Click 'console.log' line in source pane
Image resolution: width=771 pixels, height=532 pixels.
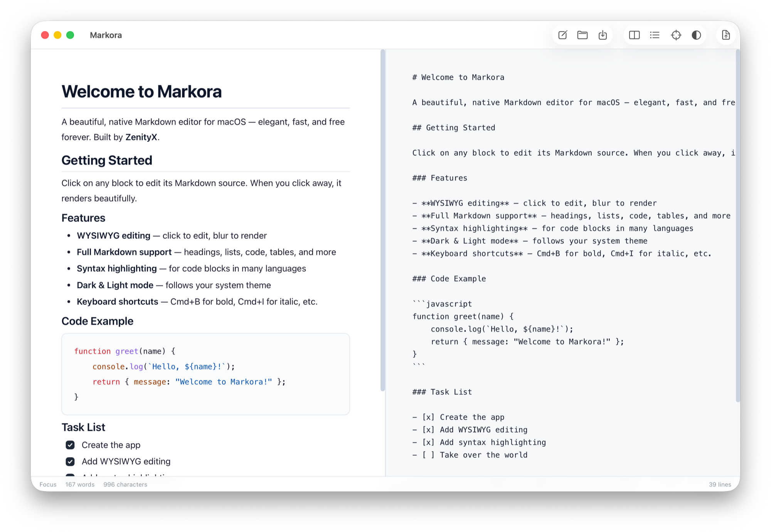click(x=502, y=329)
